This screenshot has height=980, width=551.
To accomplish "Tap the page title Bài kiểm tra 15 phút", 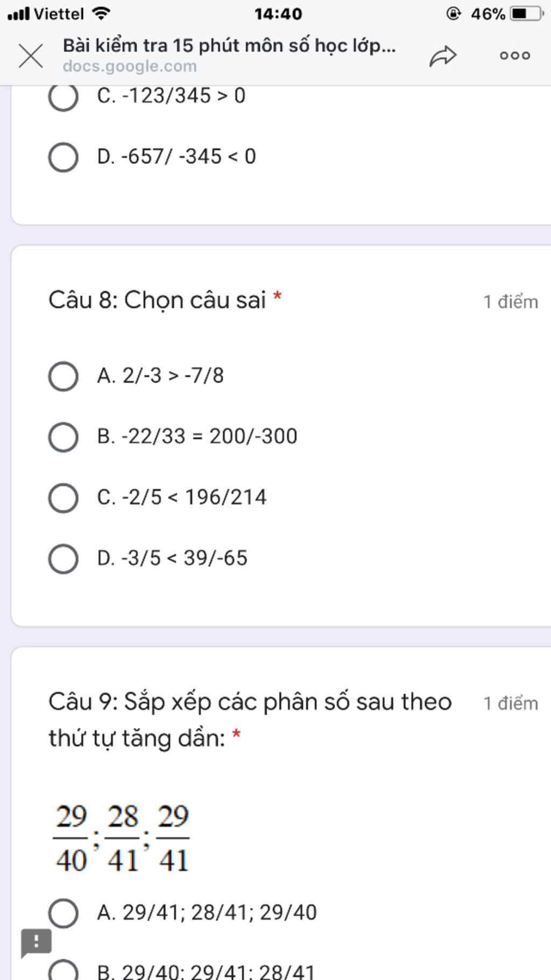I will click(229, 46).
